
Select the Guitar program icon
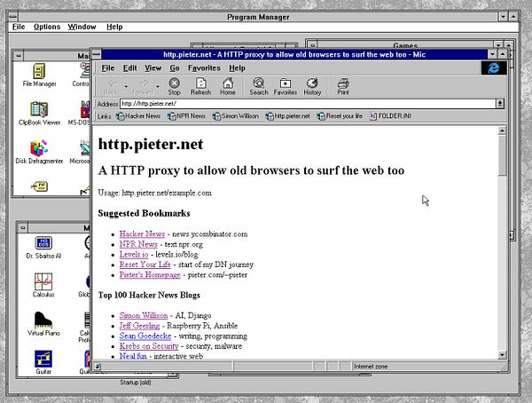coord(43,362)
